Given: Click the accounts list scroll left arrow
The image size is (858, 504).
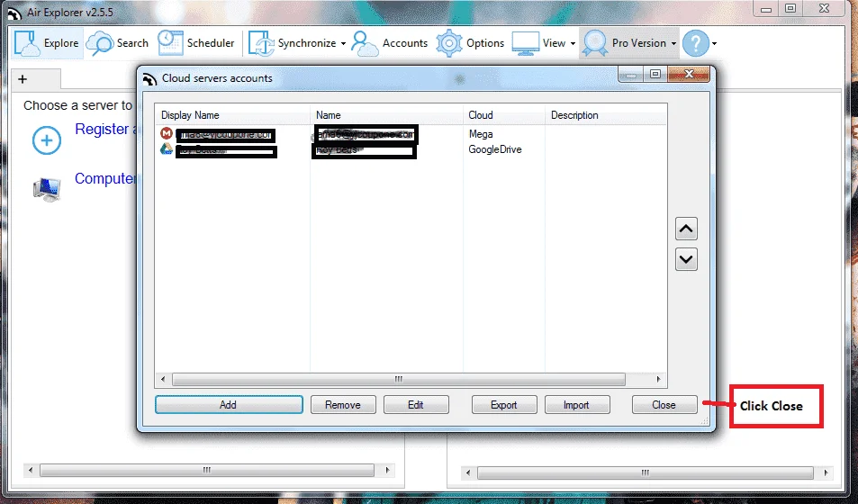Looking at the screenshot, I should (x=163, y=379).
